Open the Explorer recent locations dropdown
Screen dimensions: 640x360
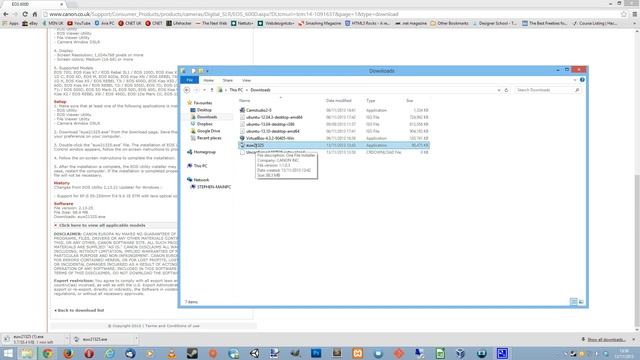pyautogui.click(x=204, y=90)
